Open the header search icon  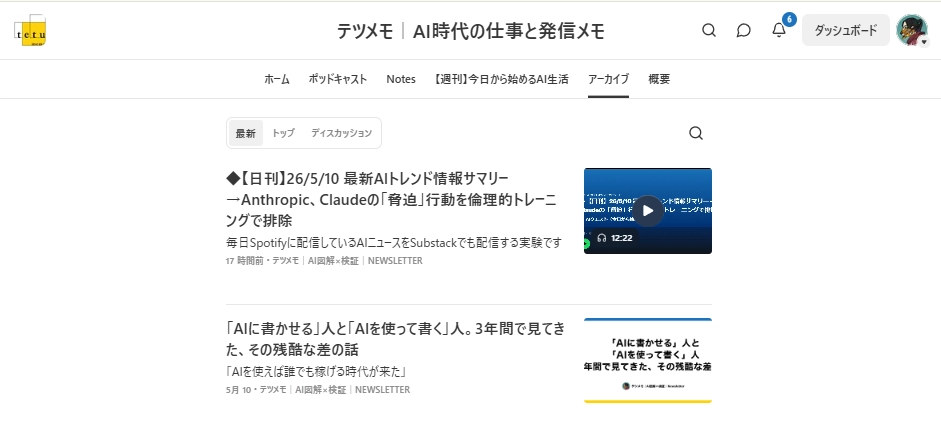pos(709,30)
